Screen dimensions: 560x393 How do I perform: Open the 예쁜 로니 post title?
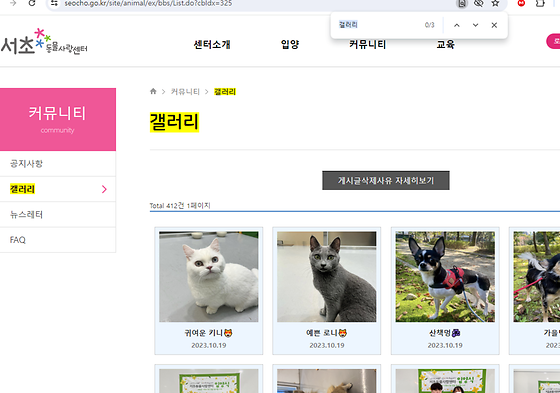click(326, 333)
